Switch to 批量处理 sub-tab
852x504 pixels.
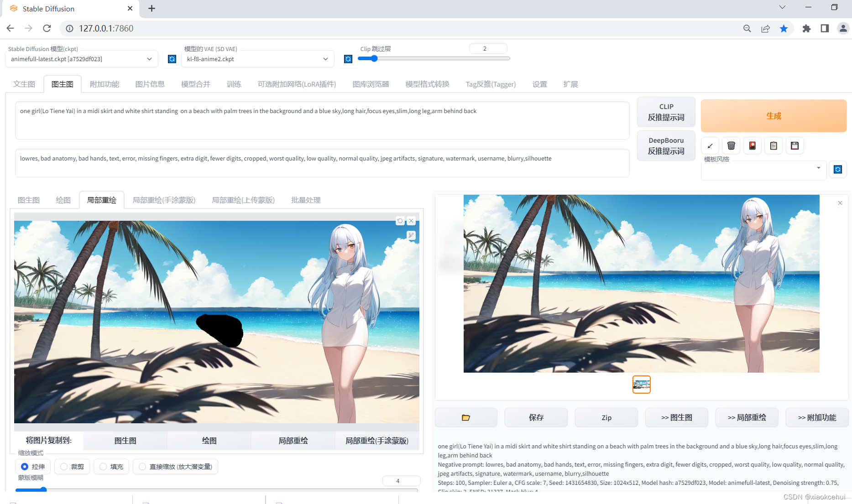point(306,200)
